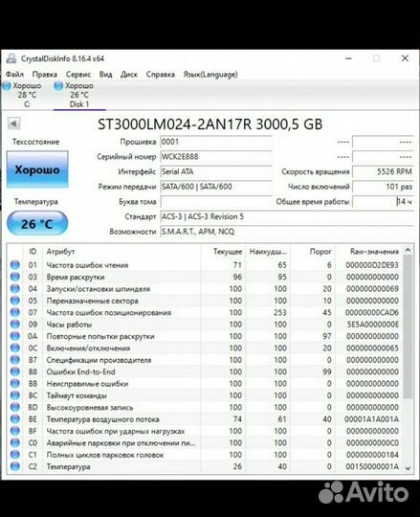This screenshot has width=420, height=517.
Task: Click status icon of row BE airflow temperature
Action: [x=14, y=419]
